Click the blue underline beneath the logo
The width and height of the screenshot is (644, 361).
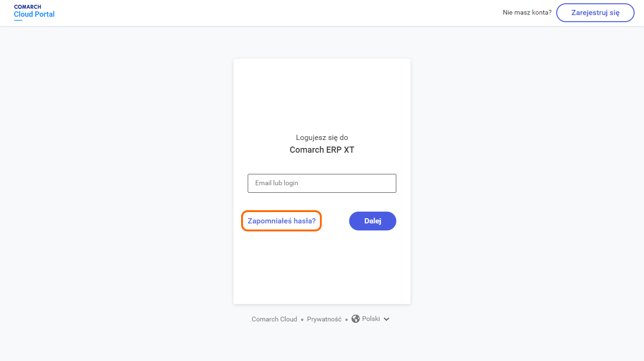click(18, 20)
